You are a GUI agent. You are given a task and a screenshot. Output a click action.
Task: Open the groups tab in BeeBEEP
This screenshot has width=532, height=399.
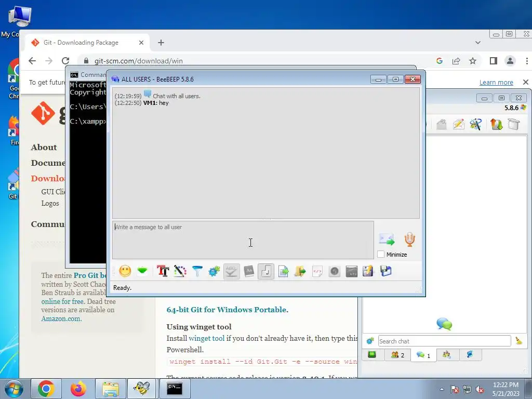tap(446, 354)
